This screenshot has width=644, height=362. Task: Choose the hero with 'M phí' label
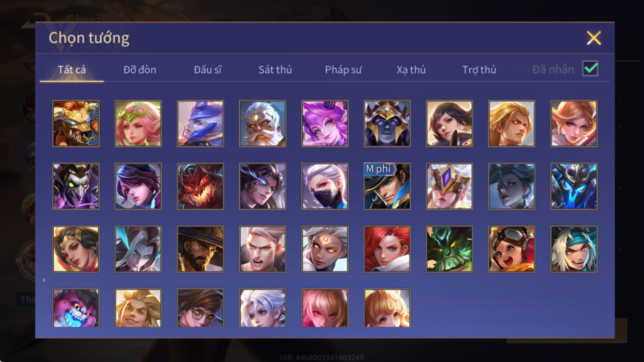387,186
